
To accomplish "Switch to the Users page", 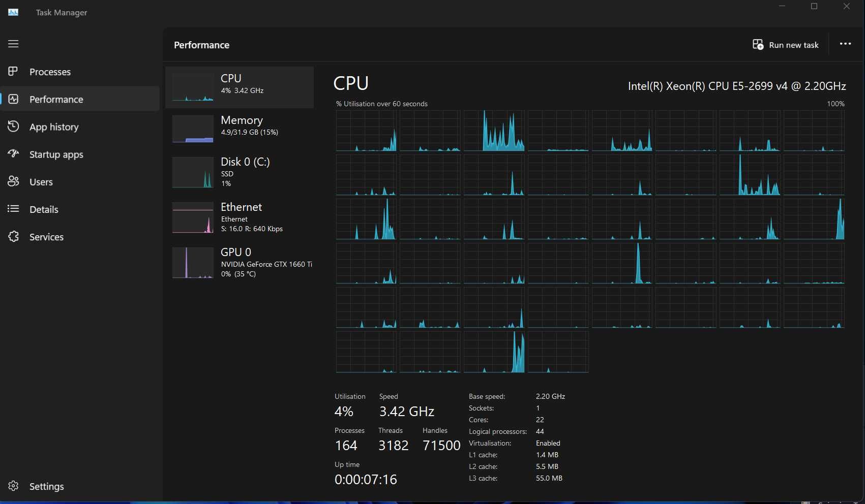I will tap(41, 182).
